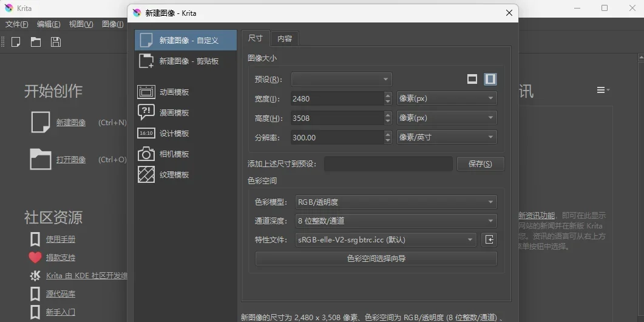644x322 pixels.
Task: Open the 新手入门 link
Action: (x=61, y=312)
